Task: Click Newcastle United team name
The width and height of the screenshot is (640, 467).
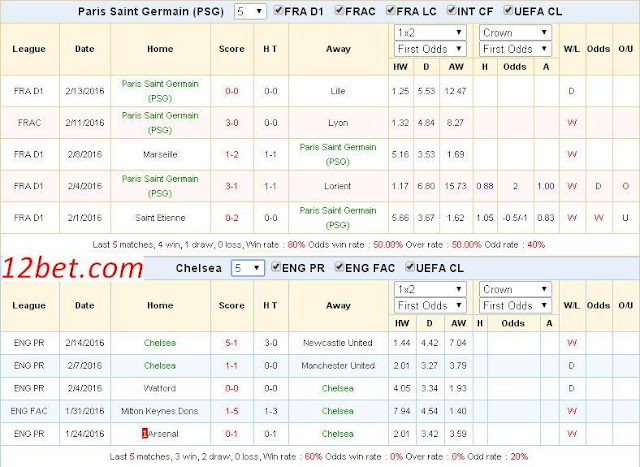Action: [338, 343]
